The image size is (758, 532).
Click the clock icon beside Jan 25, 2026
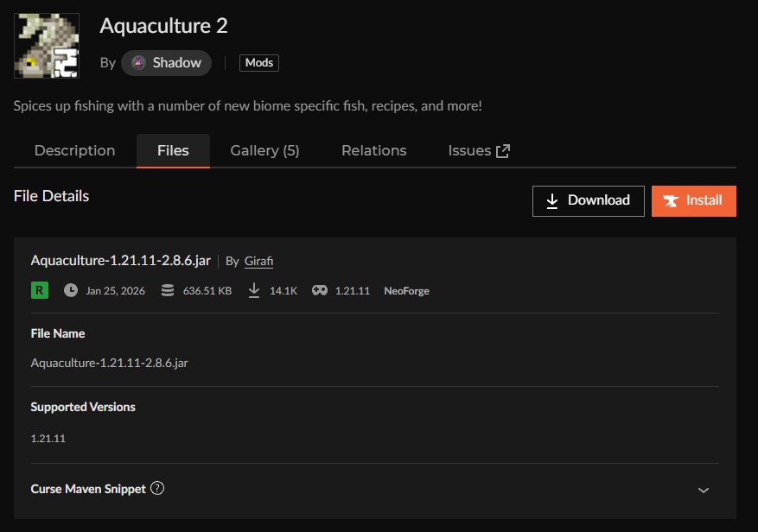click(x=71, y=290)
